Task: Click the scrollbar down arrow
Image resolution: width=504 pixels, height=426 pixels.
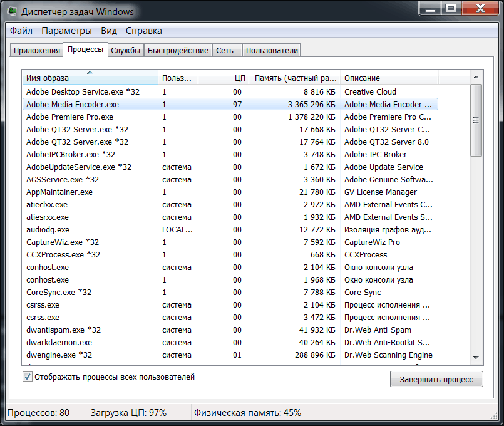Action: click(476, 358)
